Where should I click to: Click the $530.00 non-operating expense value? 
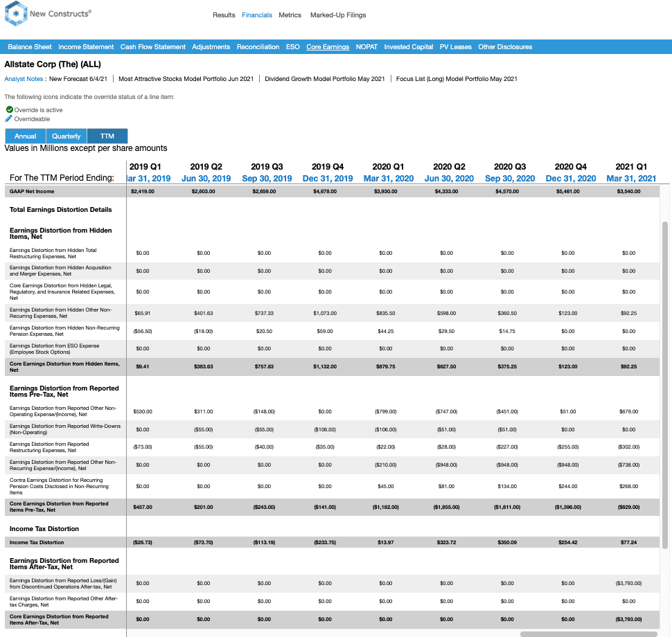click(143, 412)
